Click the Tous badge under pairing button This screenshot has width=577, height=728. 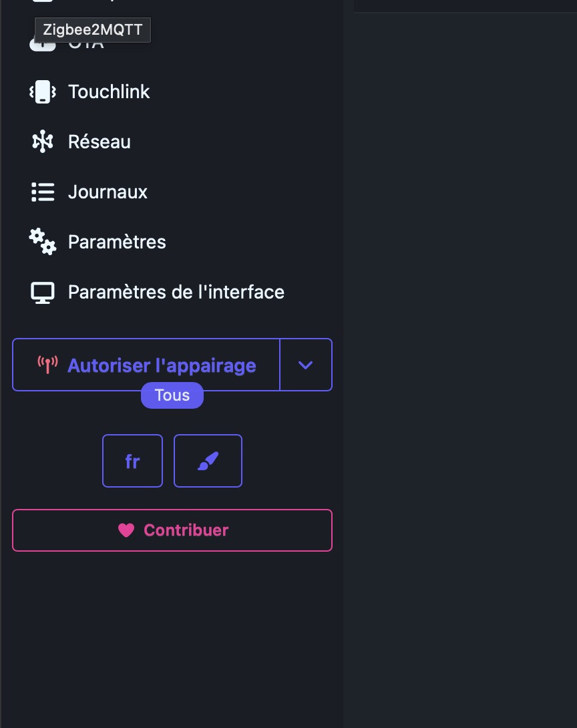click(172, 395)
